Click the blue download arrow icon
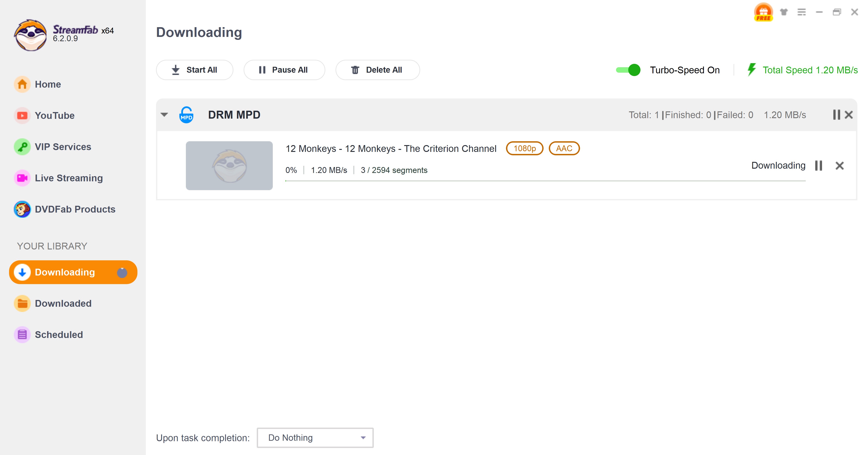 [22, 272]
